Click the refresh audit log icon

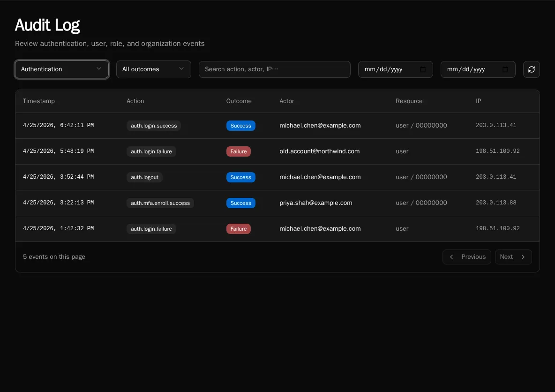pos(531,69)
